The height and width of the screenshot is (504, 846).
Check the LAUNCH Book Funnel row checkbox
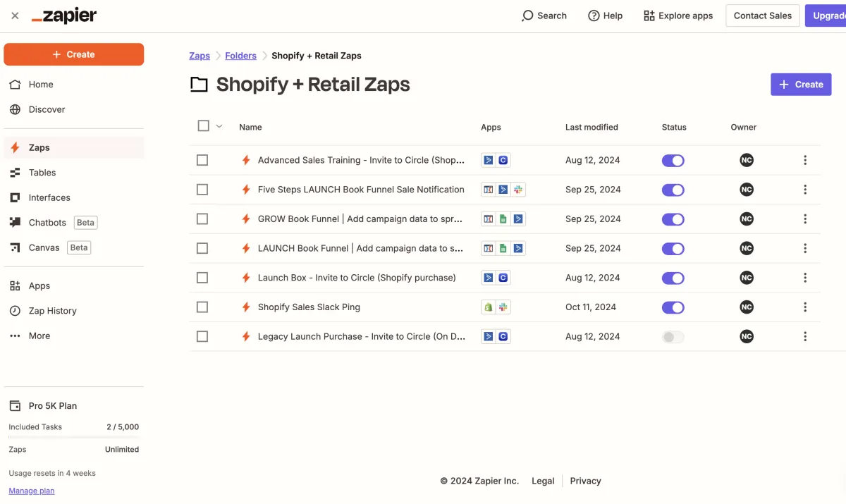click(x=202, y=248)
